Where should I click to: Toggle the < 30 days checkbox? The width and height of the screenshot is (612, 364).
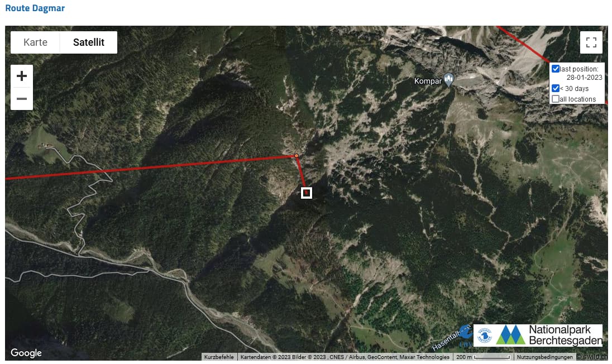556,88
